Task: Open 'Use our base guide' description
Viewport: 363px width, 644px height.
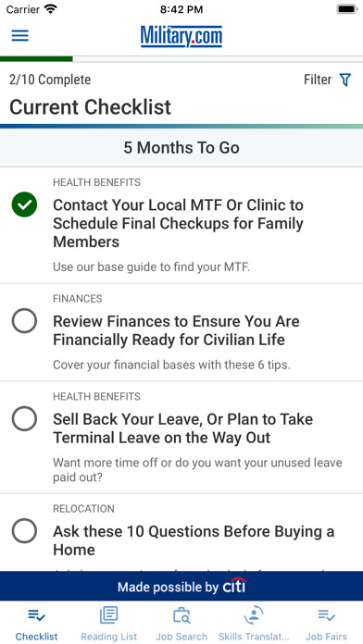Action: 152,267
